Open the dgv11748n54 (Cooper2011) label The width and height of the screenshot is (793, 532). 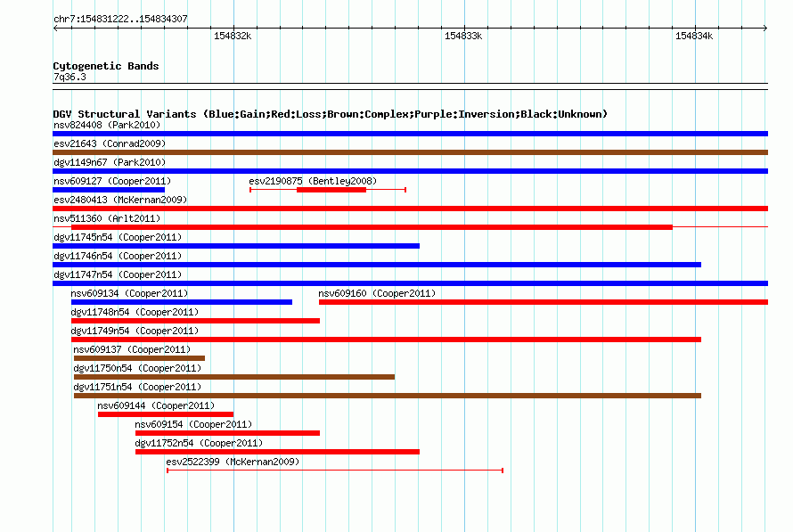[135, 312]
